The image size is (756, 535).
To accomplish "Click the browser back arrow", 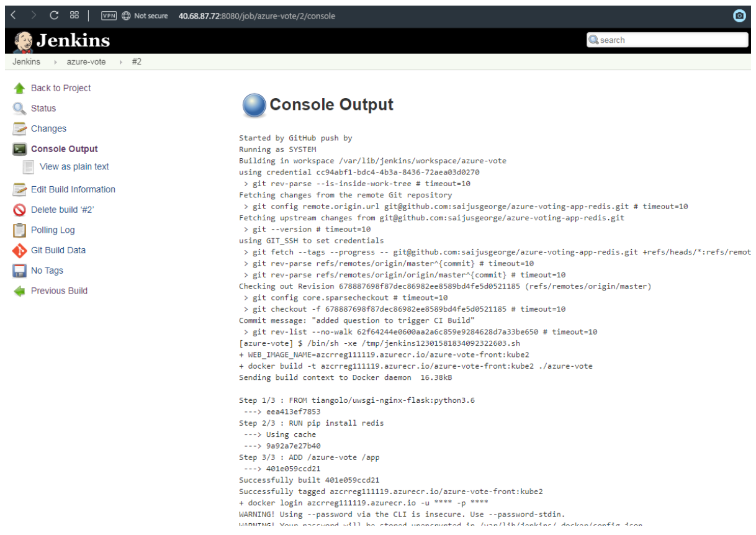I will click(14, 16).
